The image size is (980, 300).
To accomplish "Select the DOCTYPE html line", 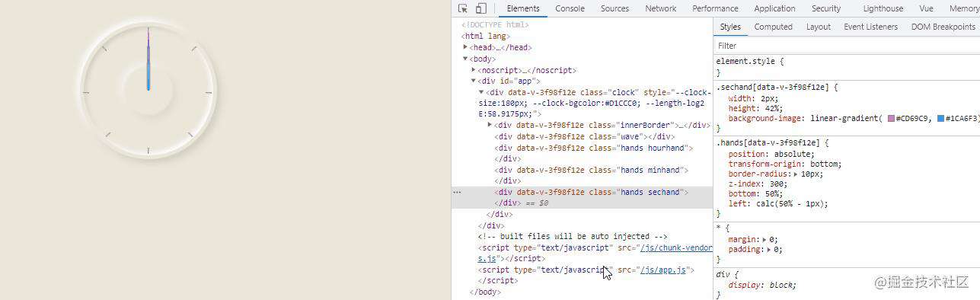I will (495, 25).
